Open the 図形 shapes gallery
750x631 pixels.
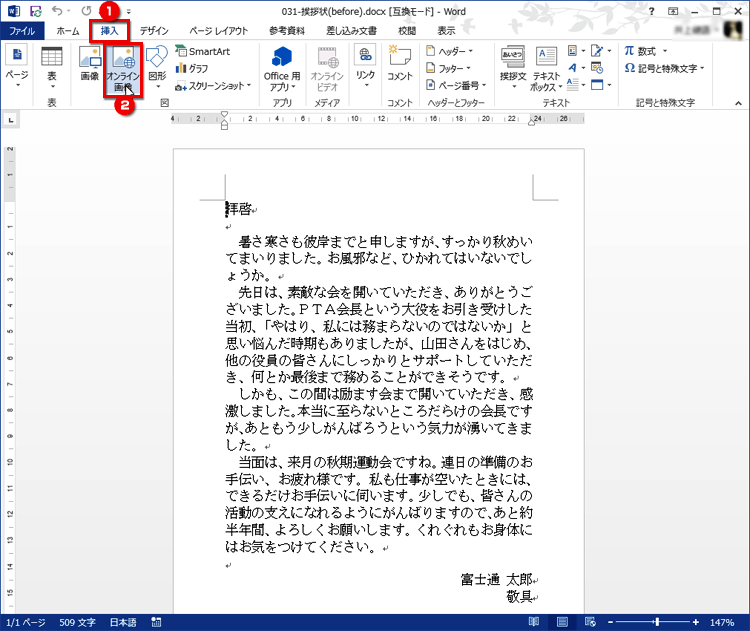tap(157, 67)
